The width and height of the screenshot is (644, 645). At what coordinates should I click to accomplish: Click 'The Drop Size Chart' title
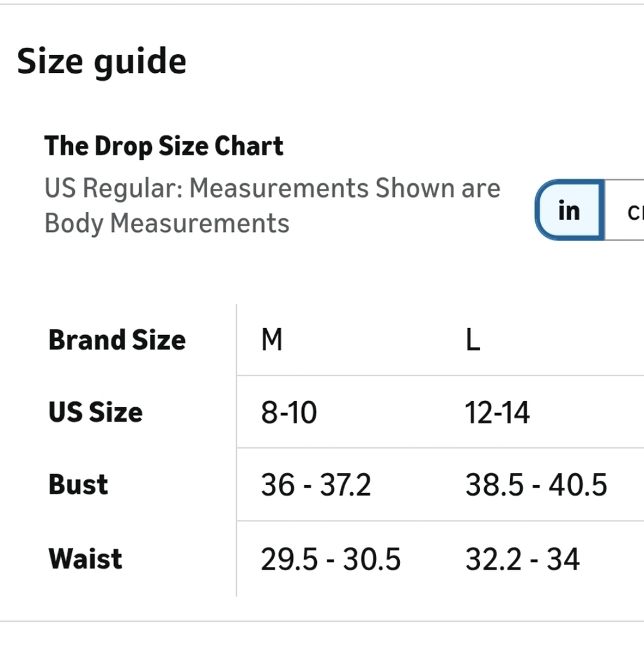click(164, 146)
